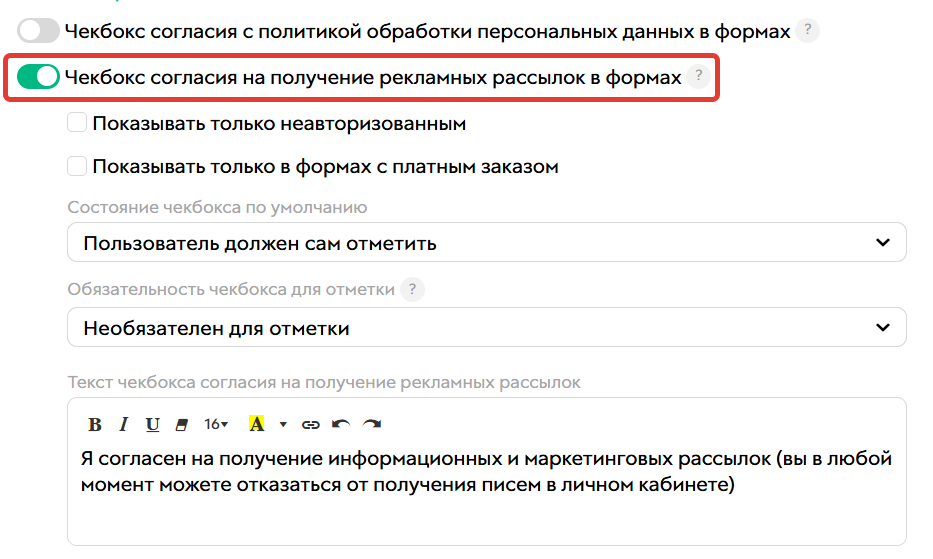
Task: Open help icon next to personal data policy
Action: 807,30
